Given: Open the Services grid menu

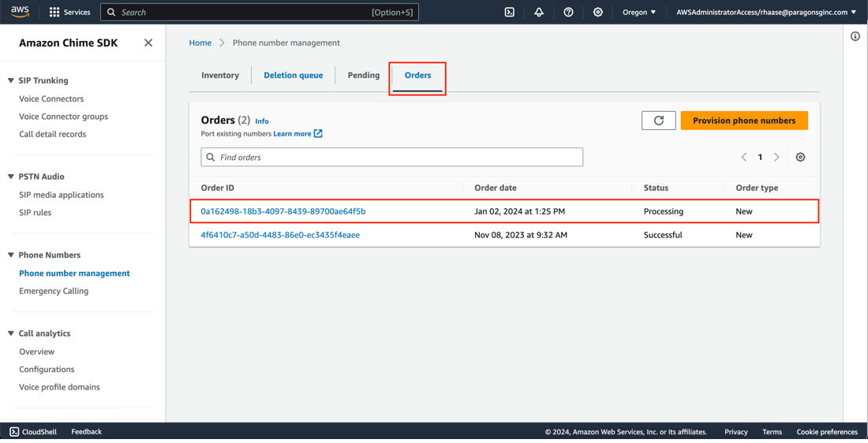Looking at the screenshot, I should click(69, 12).
